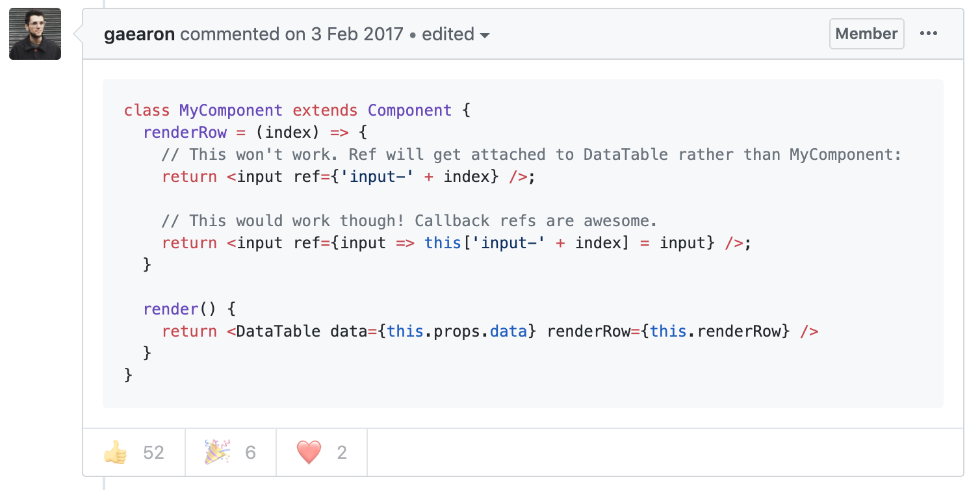Click "this.props.data" in the code block
980x490 pixels.
456,331
